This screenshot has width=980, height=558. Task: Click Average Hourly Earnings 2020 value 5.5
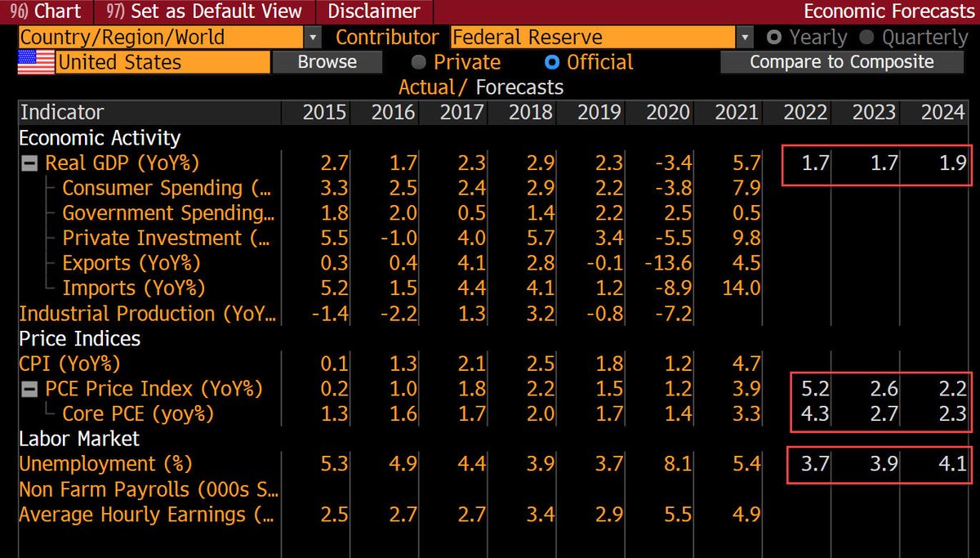click(679, 515)
